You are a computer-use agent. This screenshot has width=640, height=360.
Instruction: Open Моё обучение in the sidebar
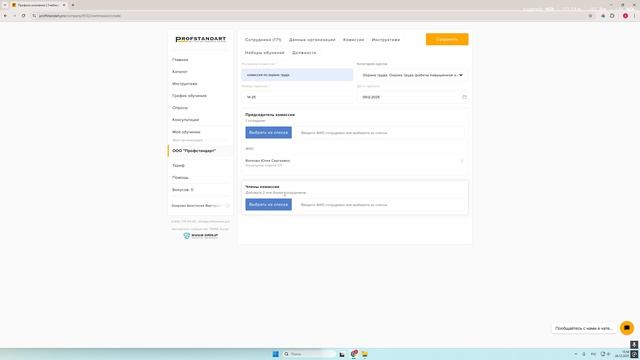[186, 132]
